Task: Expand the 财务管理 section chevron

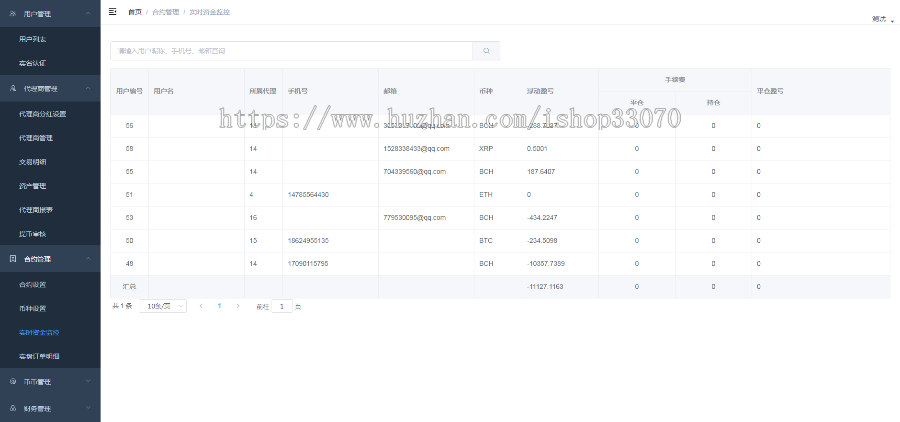Action: click(88, 408)
